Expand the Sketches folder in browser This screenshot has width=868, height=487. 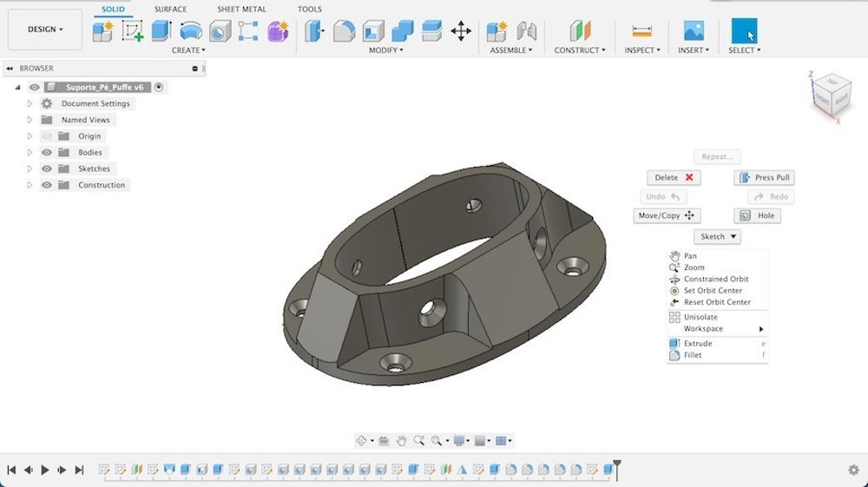tap(30, 169)
